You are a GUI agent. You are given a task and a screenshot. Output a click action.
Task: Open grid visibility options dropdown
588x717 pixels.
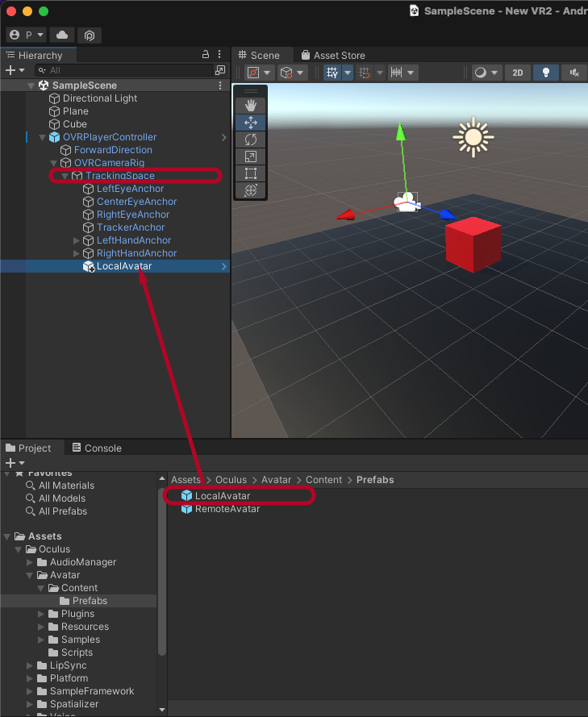pos(348,73)
